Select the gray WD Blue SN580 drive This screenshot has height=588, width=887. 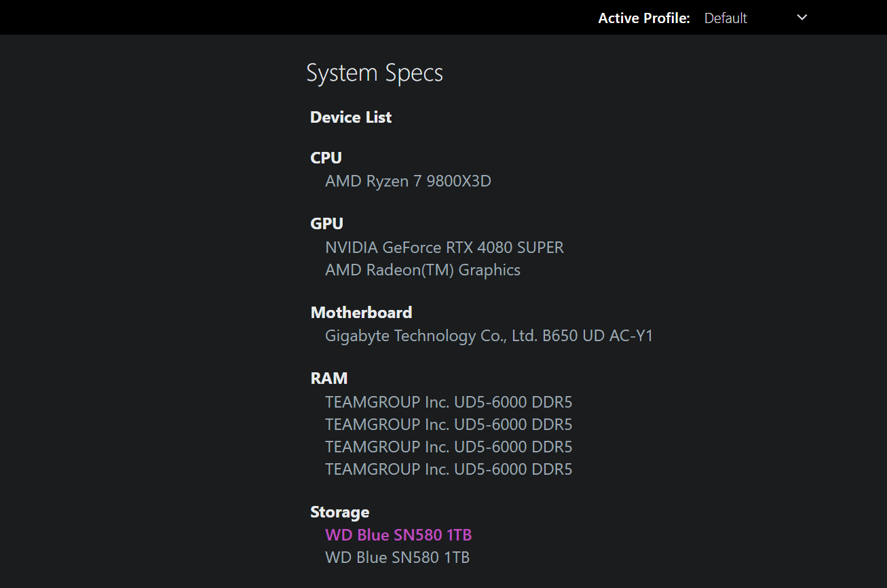pos(398,557)
